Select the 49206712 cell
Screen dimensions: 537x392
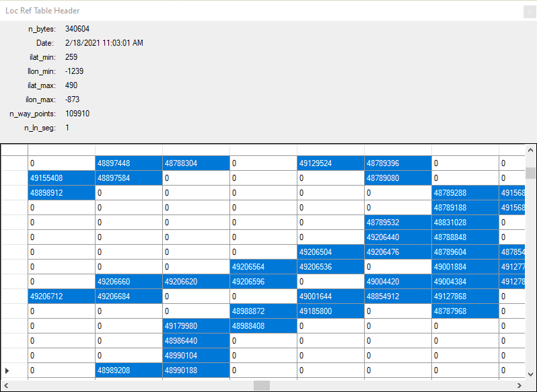[x=61, y=296]
